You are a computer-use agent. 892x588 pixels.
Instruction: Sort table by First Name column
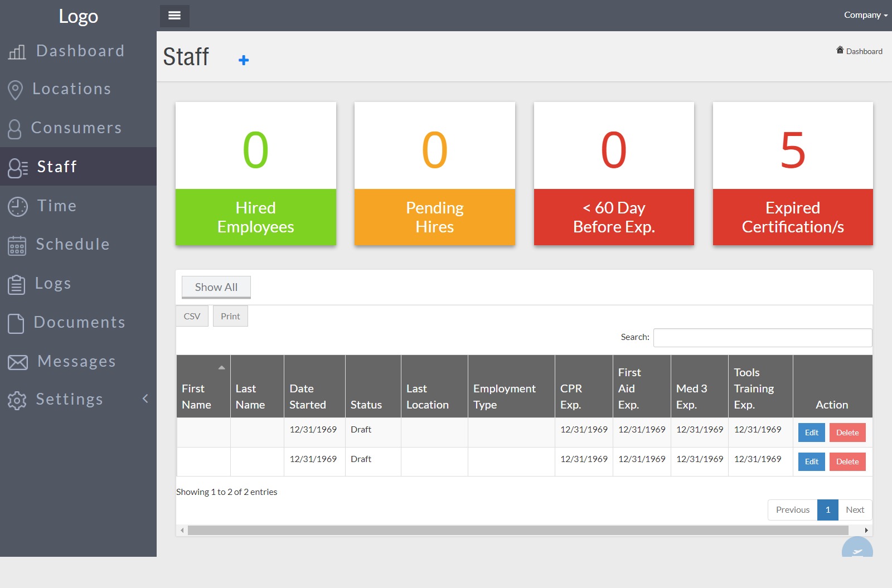203,386
